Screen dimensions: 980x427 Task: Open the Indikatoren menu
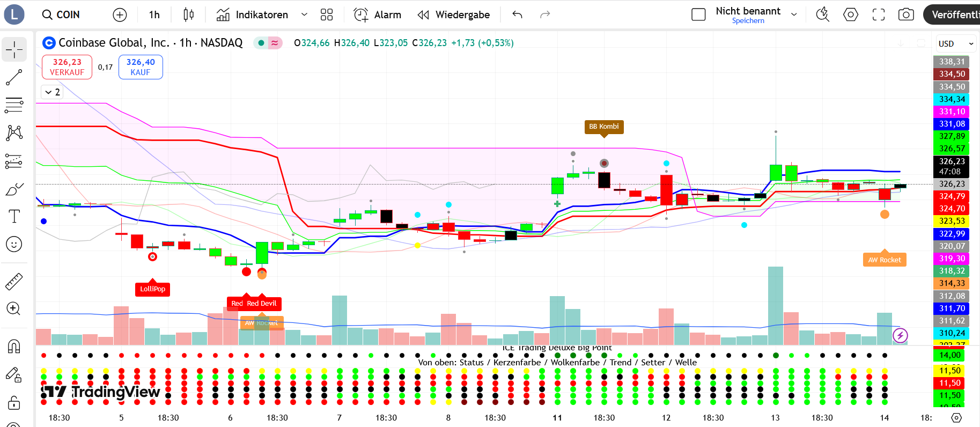(253, 14)
